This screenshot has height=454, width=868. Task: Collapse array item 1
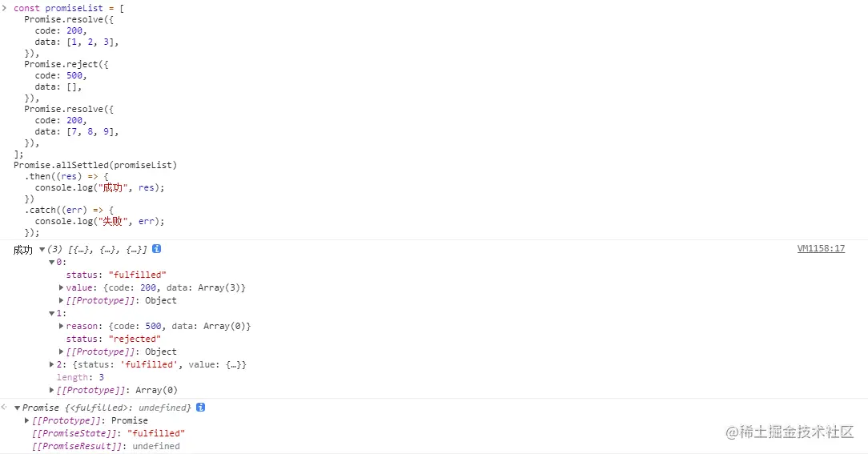(52, 313)
